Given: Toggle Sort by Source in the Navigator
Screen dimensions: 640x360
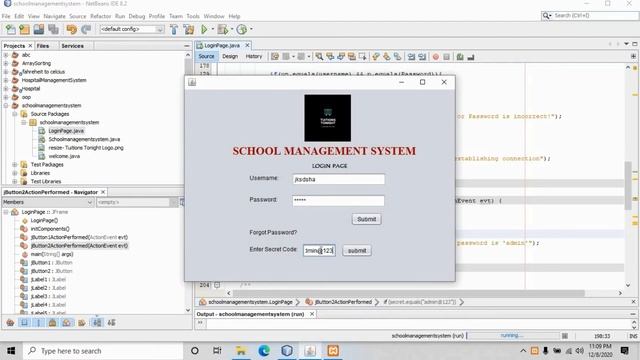Looking at the screenshot, I should 111,323.
